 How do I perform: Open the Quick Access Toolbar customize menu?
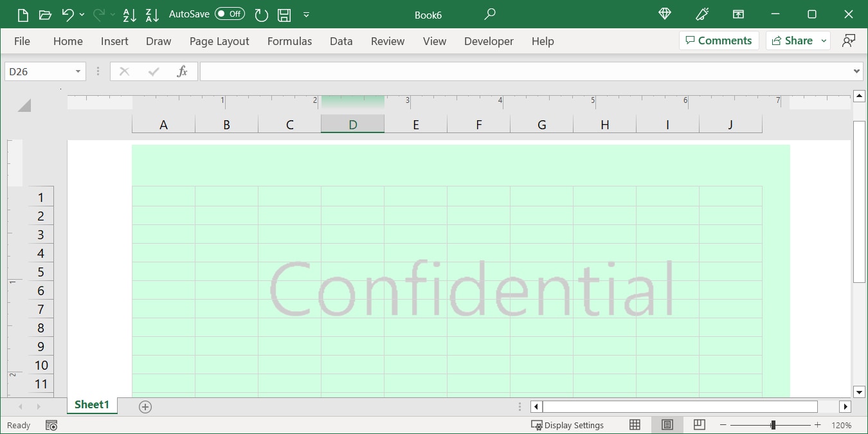[307, 14]
